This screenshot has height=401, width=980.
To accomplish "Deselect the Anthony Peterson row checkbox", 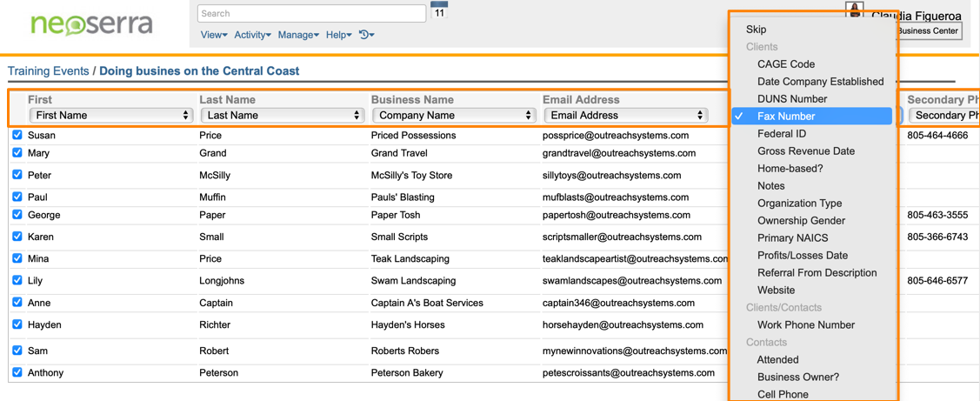I will [x=17, y=372].
